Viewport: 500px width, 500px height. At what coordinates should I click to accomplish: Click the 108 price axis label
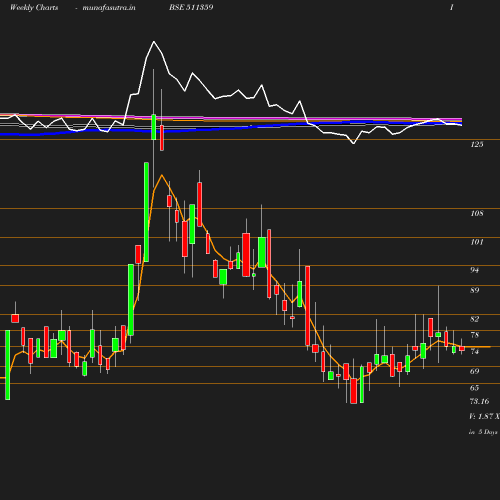[x=477, y=213]
